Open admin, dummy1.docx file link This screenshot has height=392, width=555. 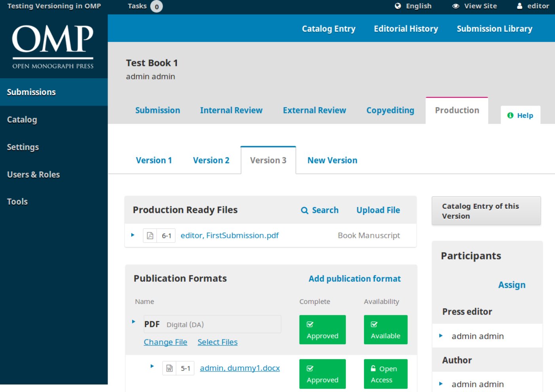tap(240, 368)
